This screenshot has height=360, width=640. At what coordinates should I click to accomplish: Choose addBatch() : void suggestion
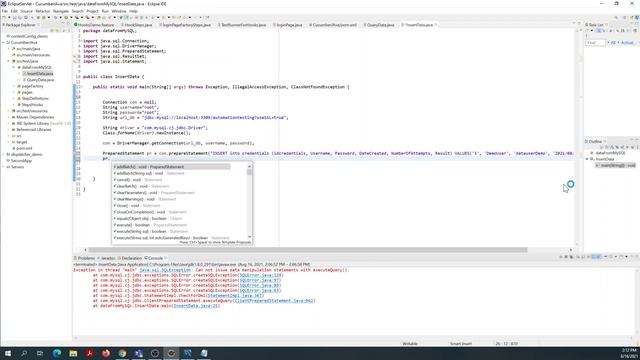pos(171,167)
